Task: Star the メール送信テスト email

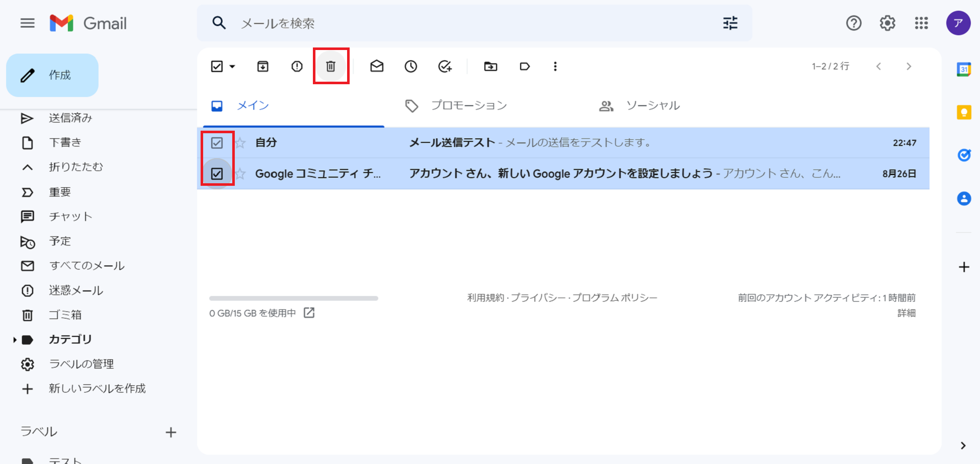Action: [x=240, y=143]
